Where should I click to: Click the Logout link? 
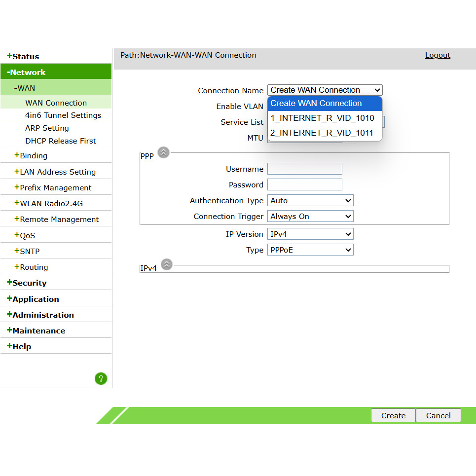[x=438, y=55]
